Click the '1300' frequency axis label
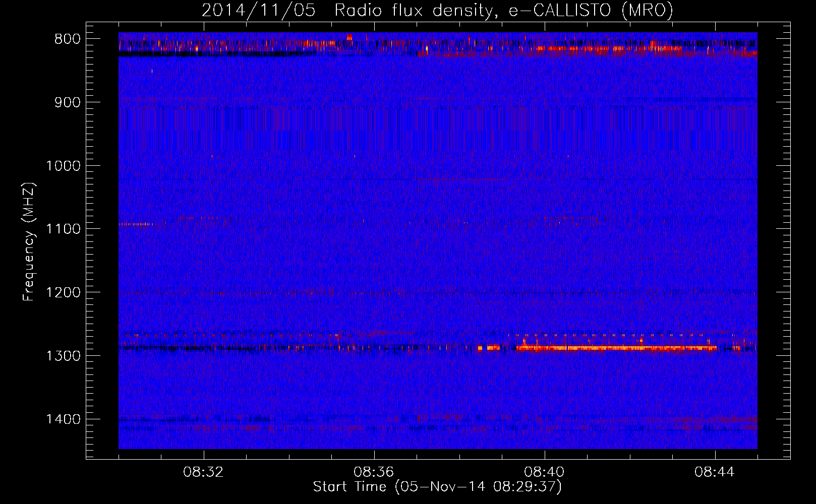This screenshot has width=816, height=504. (63, 356)
